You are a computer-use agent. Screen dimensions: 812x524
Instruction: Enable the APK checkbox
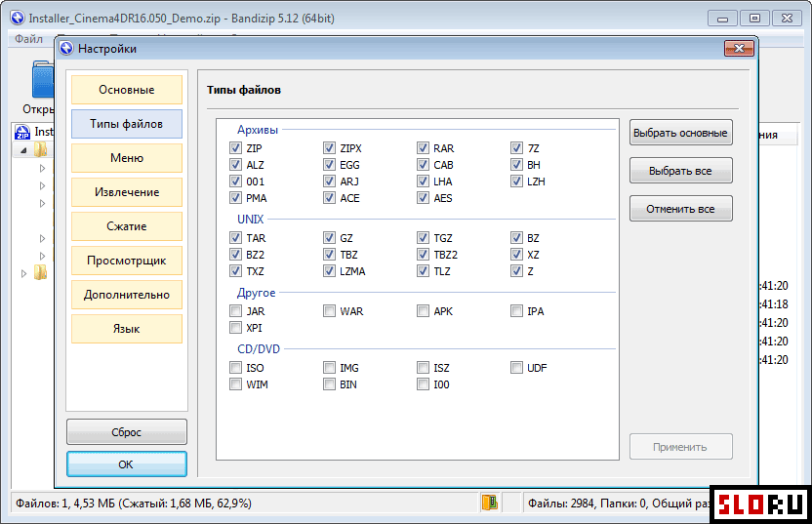pos(424,310)
